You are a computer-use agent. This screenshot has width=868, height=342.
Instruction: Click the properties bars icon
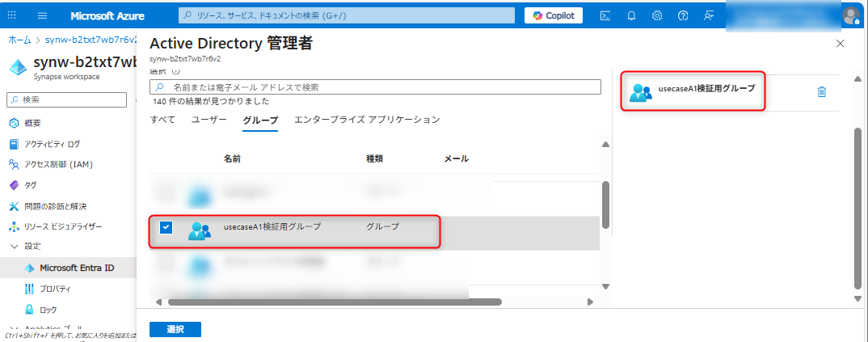point(29,289)
